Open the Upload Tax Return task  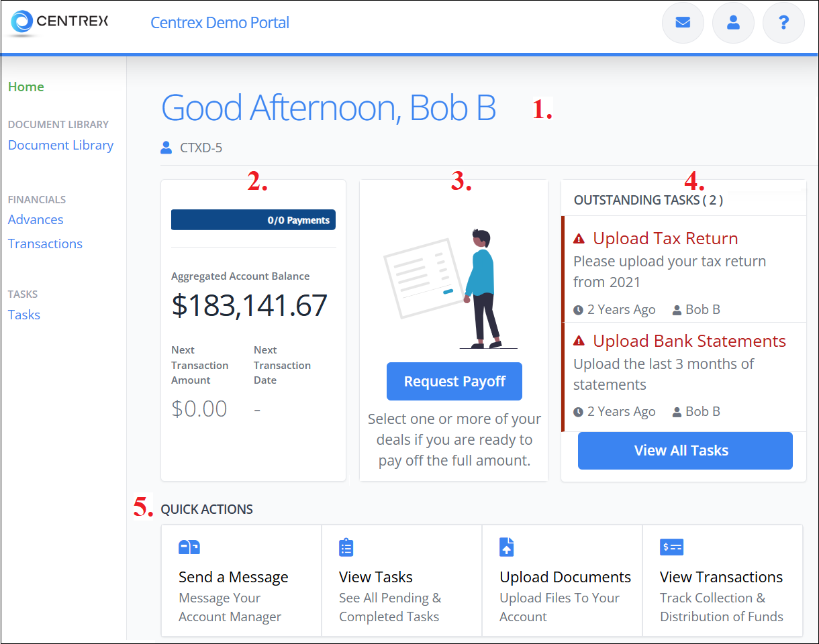point(665,238)
